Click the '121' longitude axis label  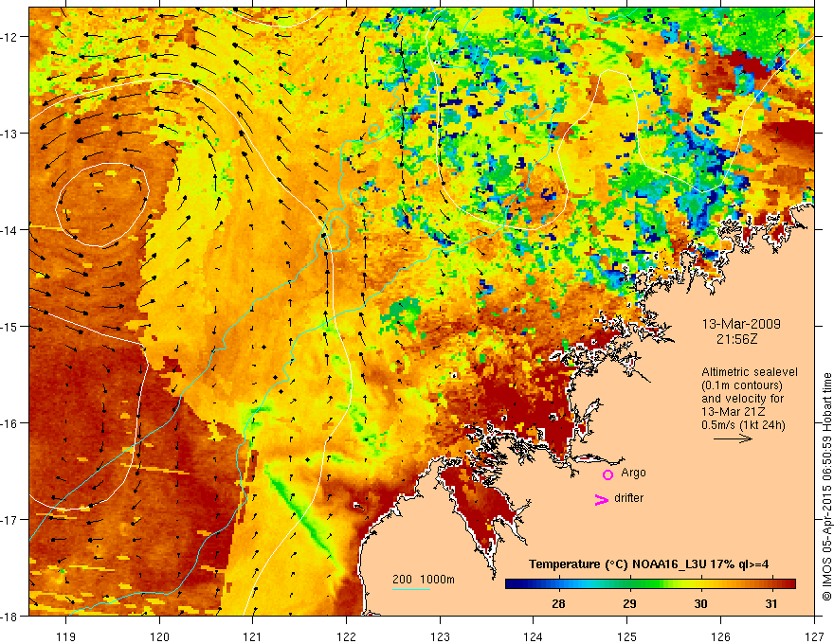253,637
